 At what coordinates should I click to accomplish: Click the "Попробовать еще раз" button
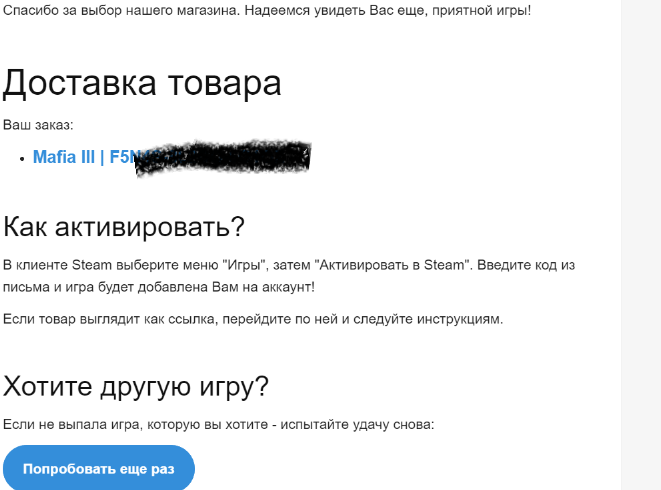pos(97,468)
